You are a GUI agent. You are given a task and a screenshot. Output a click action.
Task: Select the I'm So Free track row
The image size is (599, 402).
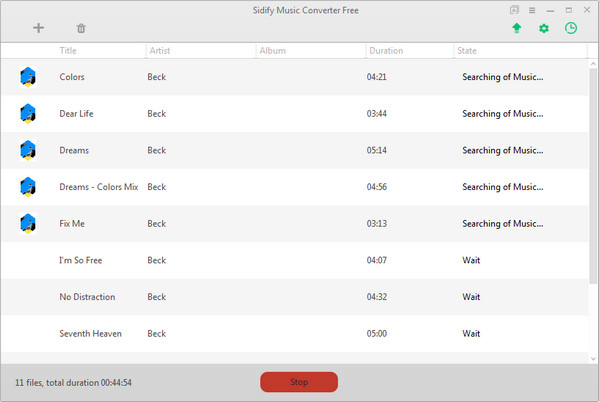[x=295, y=260]
